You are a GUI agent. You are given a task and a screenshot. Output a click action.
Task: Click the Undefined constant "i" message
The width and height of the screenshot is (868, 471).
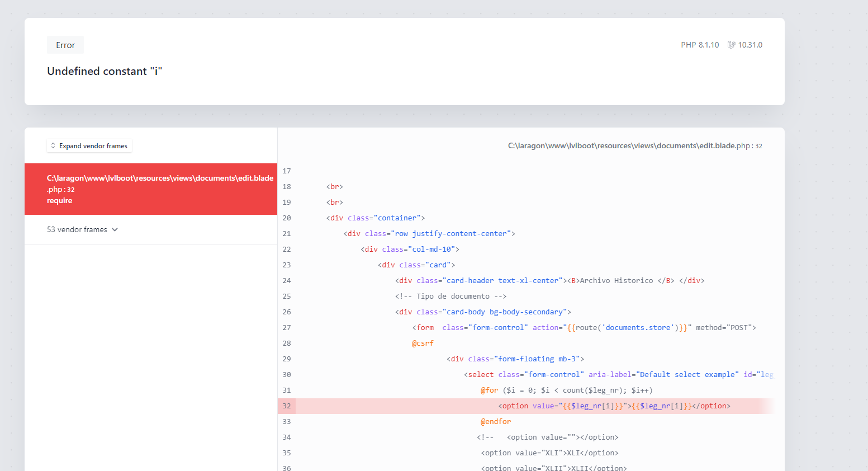coord(105,71)
